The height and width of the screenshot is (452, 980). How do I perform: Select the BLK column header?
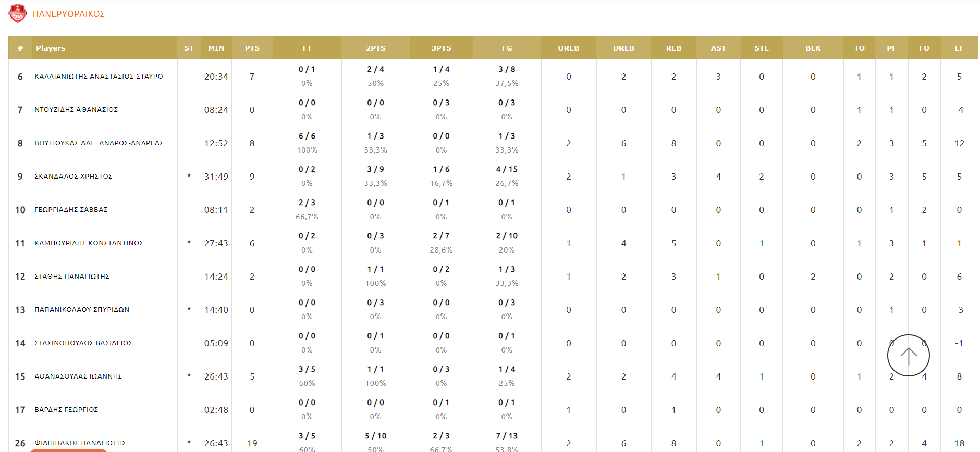(813, 48)
